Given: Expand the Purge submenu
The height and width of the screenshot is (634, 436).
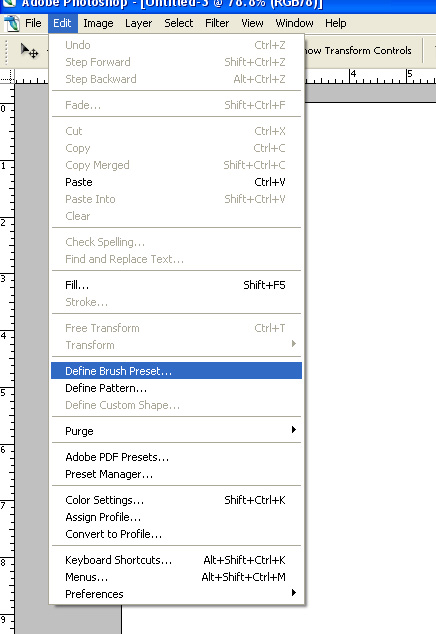Looking at the screenshot, I should pyautogui.click(x=176, y=431).
